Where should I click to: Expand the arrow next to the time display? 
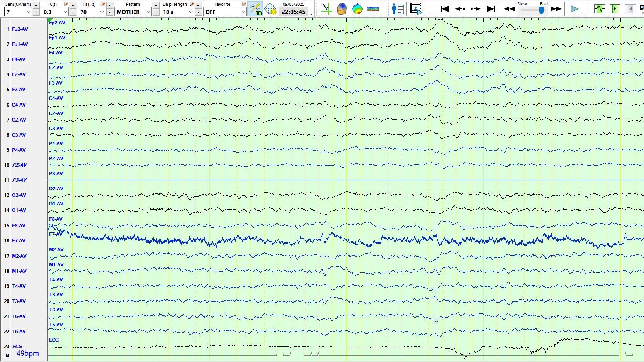tap(311, 14)
